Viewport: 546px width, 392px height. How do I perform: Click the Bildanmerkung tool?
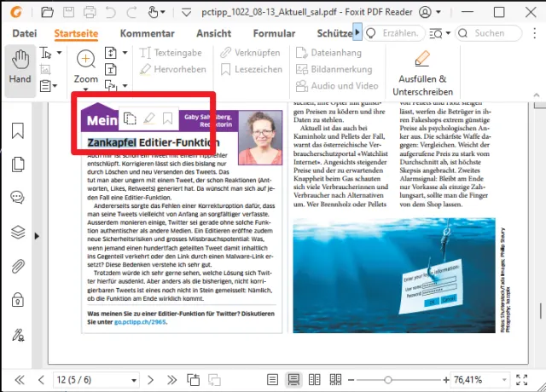tap(334, 69)
